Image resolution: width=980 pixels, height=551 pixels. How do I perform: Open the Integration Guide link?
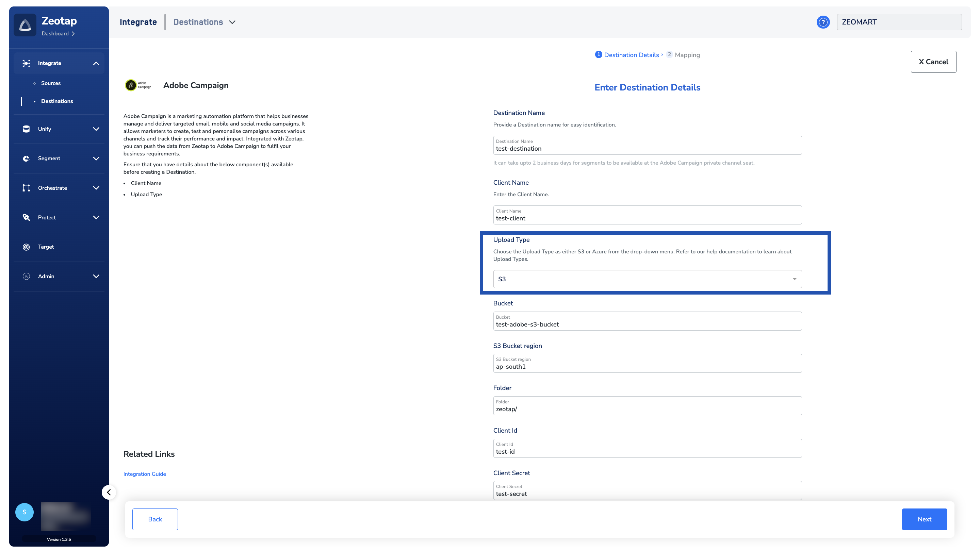[145, 474]
